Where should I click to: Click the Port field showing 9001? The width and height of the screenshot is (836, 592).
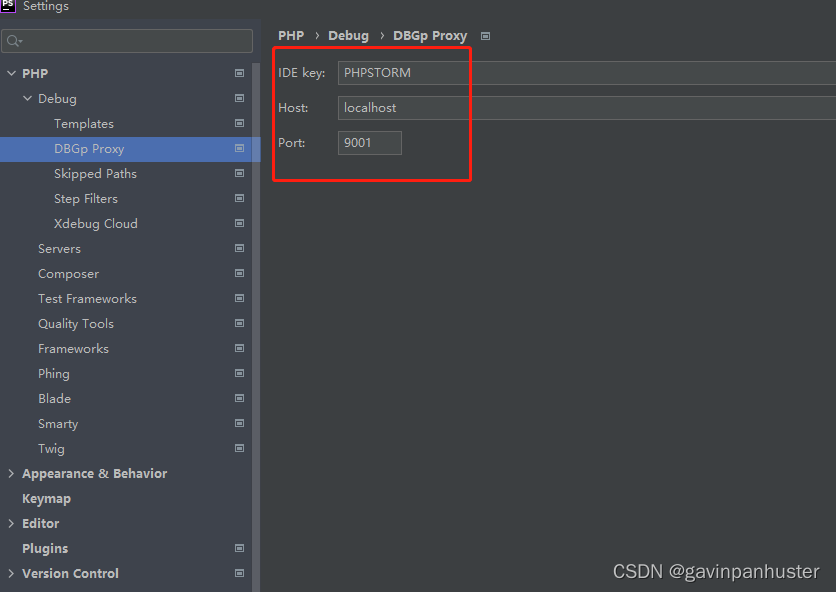[x=369, y=143]
